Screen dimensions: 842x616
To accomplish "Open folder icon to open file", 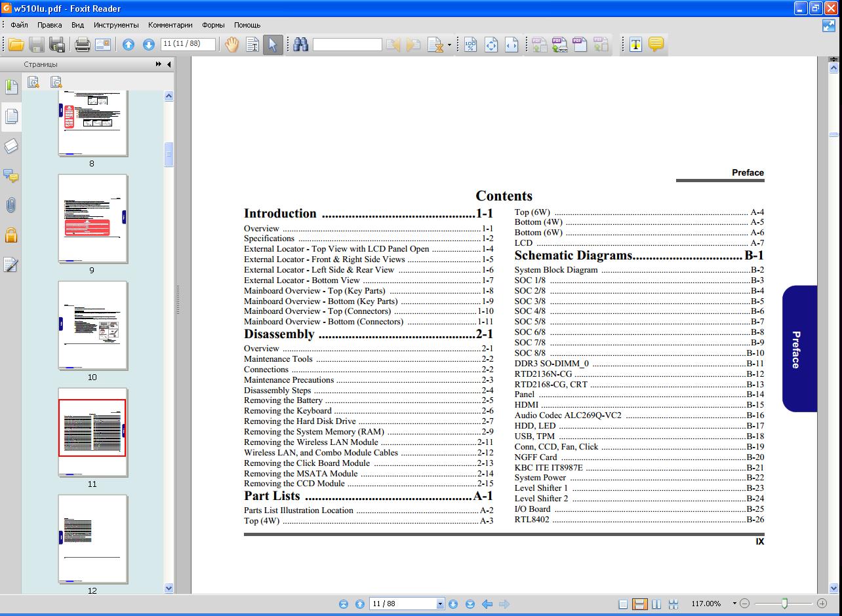I will (16, 45).
